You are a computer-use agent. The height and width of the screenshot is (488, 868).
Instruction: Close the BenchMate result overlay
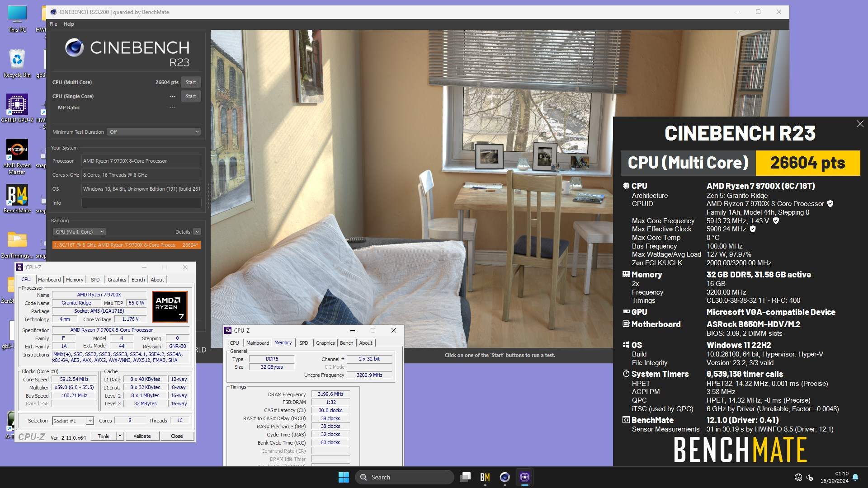860,124
